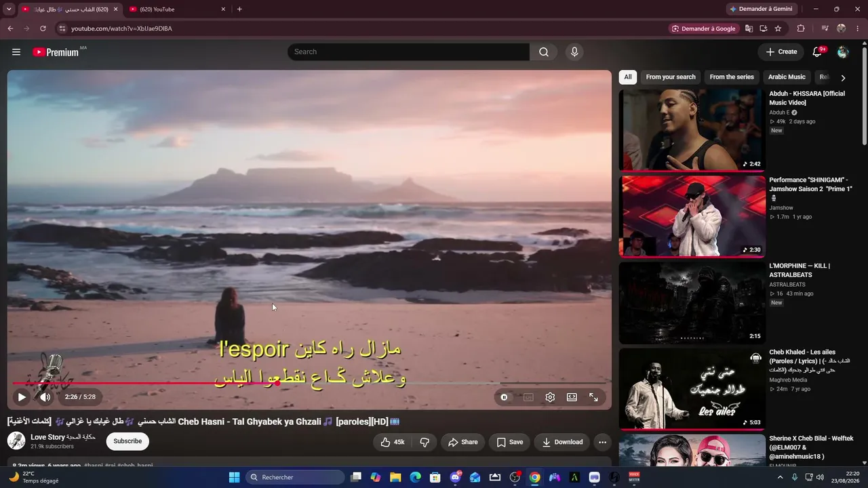This screenshot has width=868, height=488.
Task: Install app icon in address bar
Action: pos(764,28)
